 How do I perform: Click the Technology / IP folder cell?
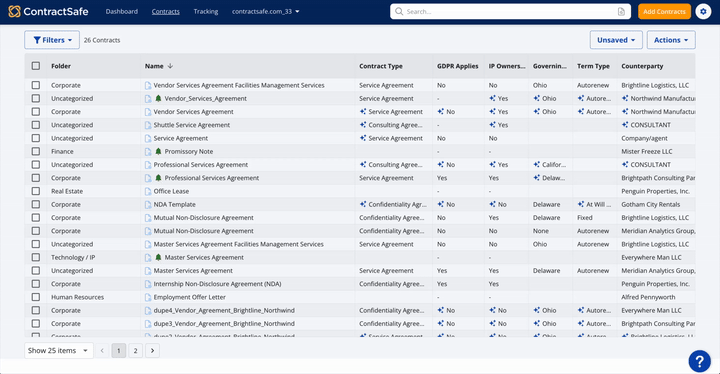[73, 257]
